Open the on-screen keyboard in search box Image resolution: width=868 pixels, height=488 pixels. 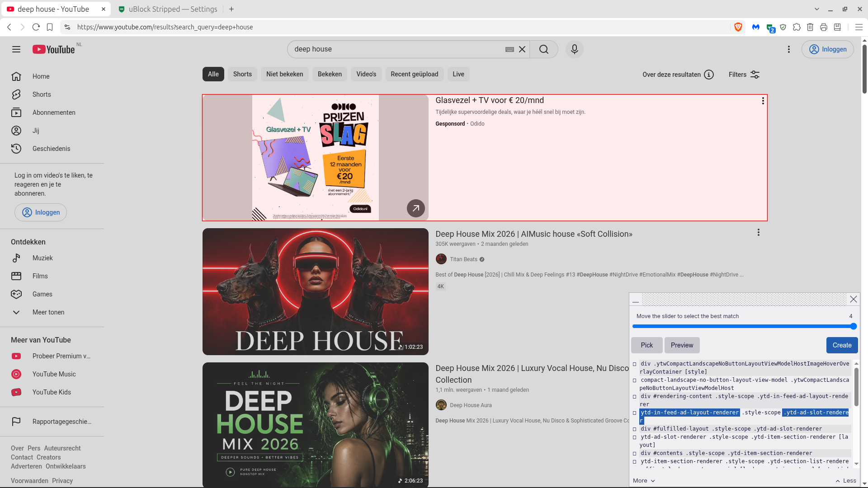(509, 49)
